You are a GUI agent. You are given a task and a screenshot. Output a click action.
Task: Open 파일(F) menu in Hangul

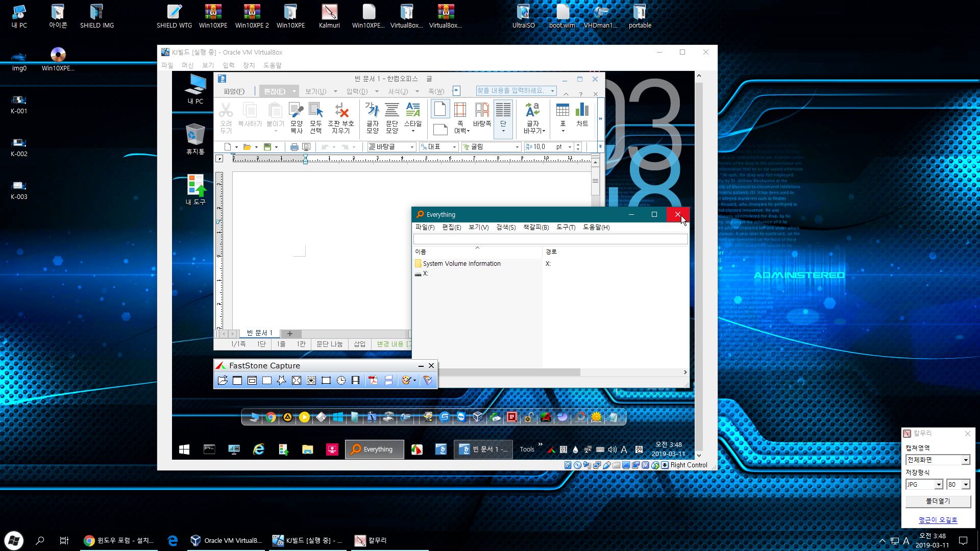234,91
